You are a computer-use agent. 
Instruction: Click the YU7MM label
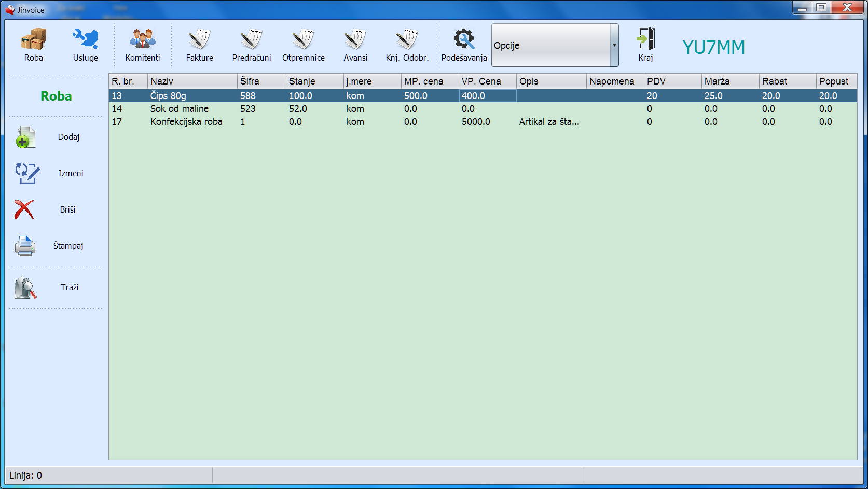[x=714, y=47]
